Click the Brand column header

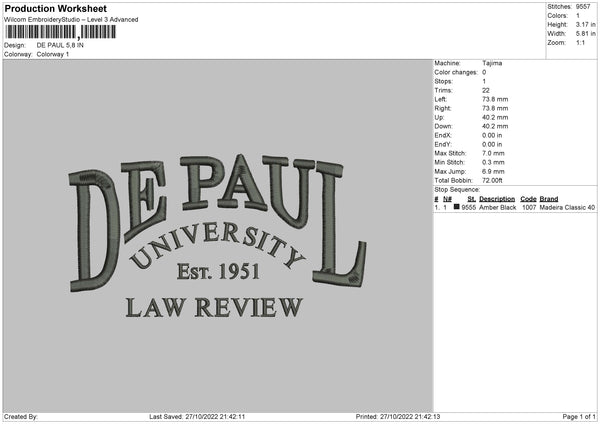[x=548, y=199]
